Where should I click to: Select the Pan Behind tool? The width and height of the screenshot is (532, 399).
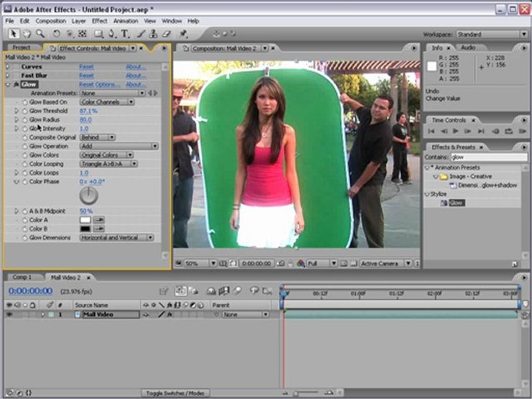pos(82,34)
